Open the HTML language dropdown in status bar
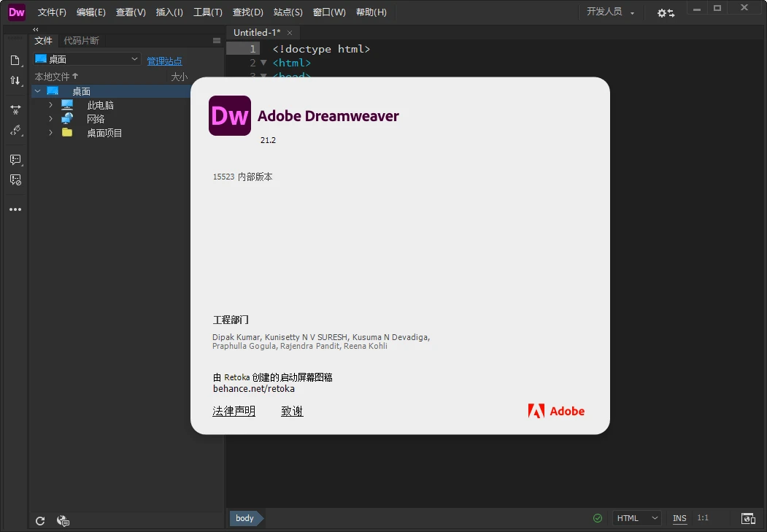 pos(636,518)
